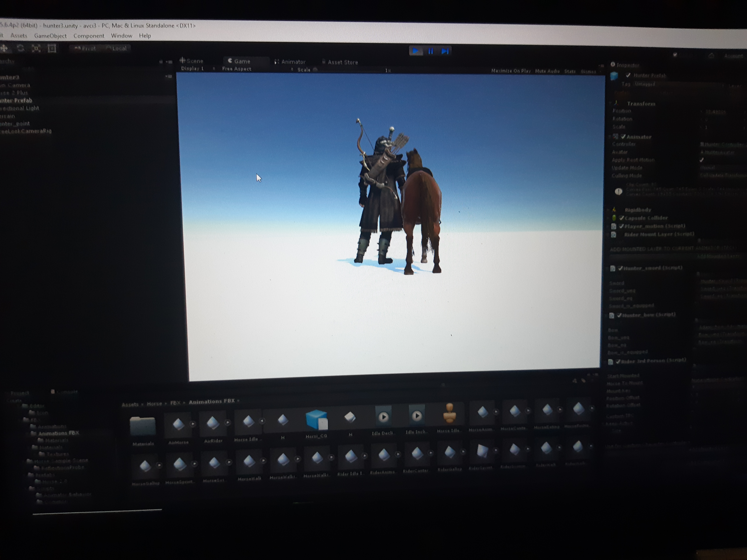Select the Move tool in toolbar
The width and height of the screenshot is (747, 560).
tap(4, 48)
